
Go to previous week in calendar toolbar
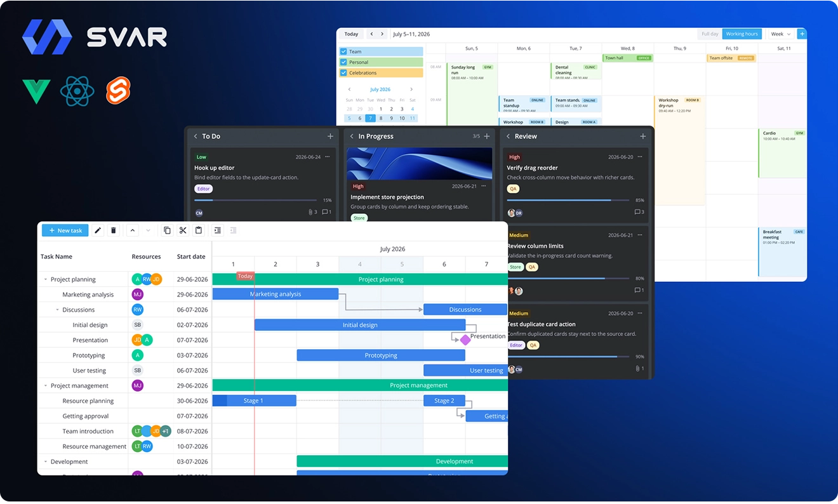pyautogui.click(x=372, y=34)
